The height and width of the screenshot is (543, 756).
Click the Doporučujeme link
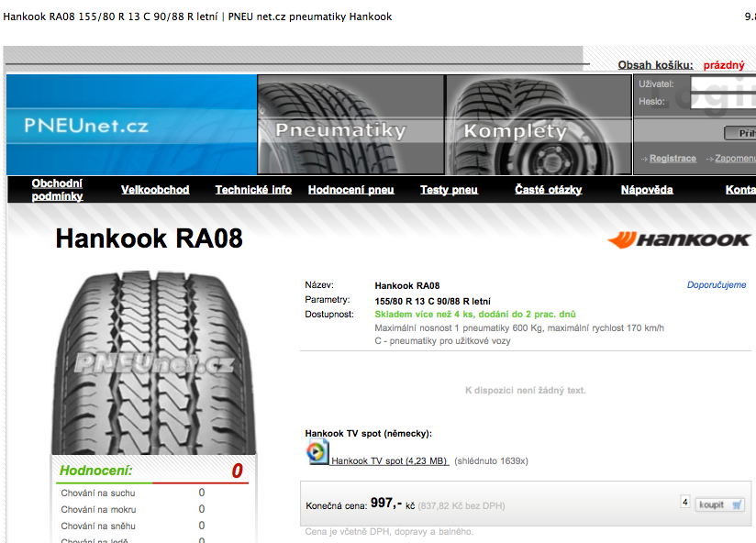tap(717, 284)
